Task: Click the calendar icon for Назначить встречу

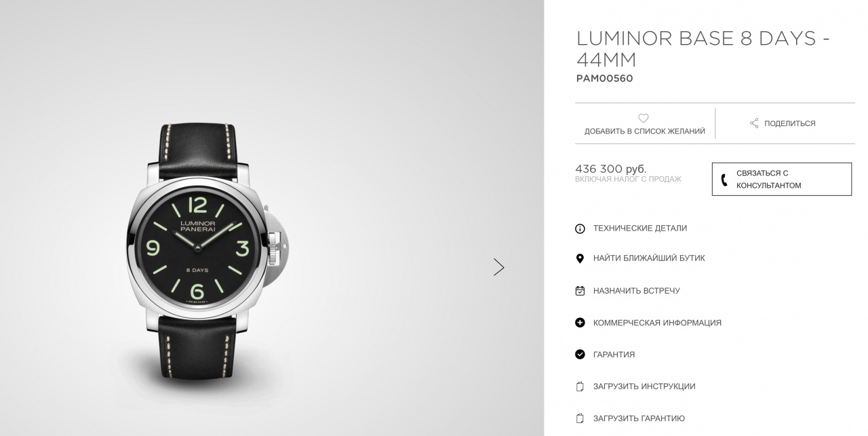Action: (580, 291)
